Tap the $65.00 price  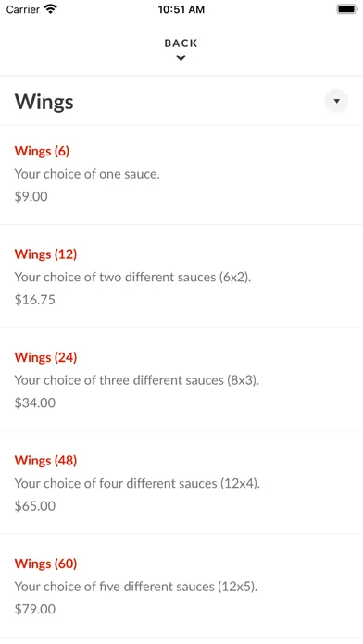35,505
